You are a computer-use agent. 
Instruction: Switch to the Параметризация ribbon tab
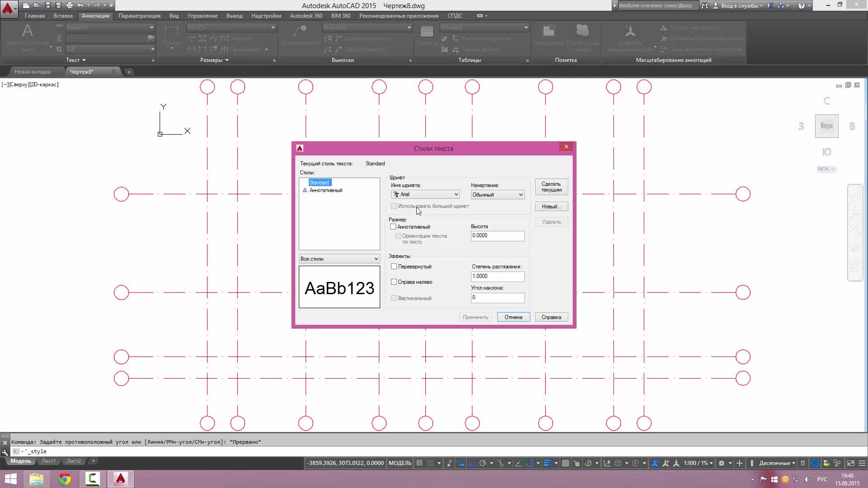139,16
